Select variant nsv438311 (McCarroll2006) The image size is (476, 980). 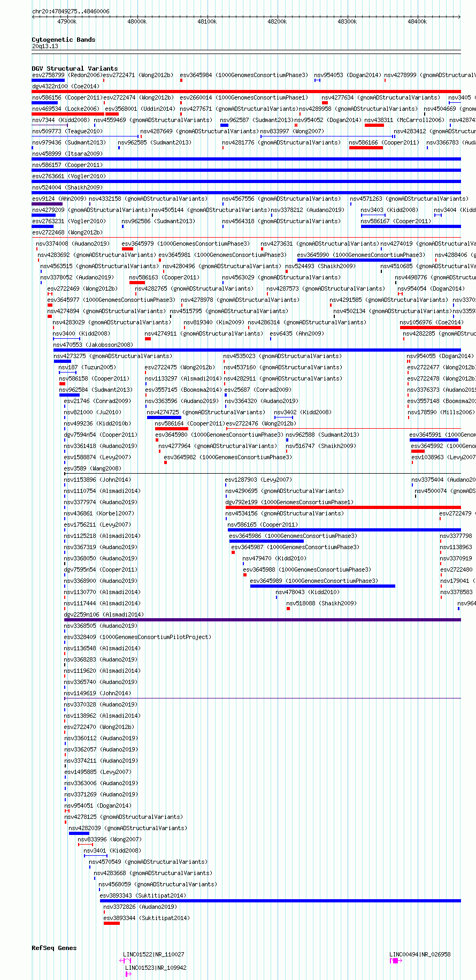(x=404, y=120)
